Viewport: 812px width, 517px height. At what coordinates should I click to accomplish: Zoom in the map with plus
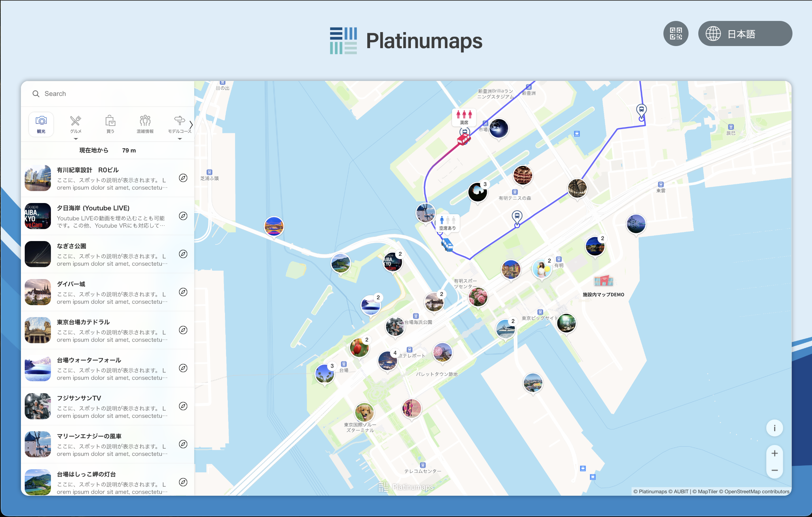(774, 453)
